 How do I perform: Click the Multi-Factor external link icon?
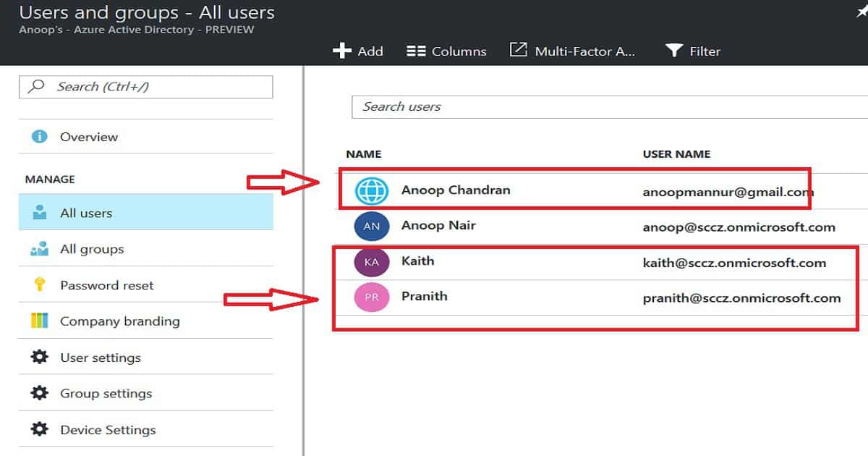tap(518, 50)
